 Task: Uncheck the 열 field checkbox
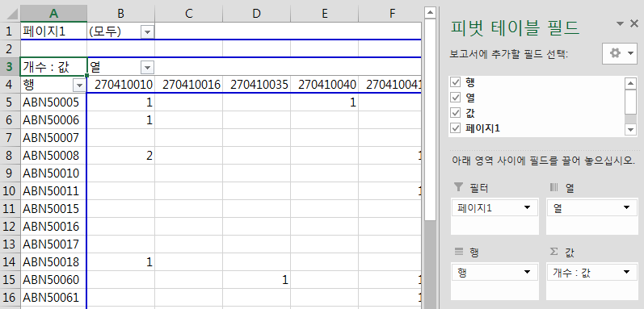click(x=456, y=98)
